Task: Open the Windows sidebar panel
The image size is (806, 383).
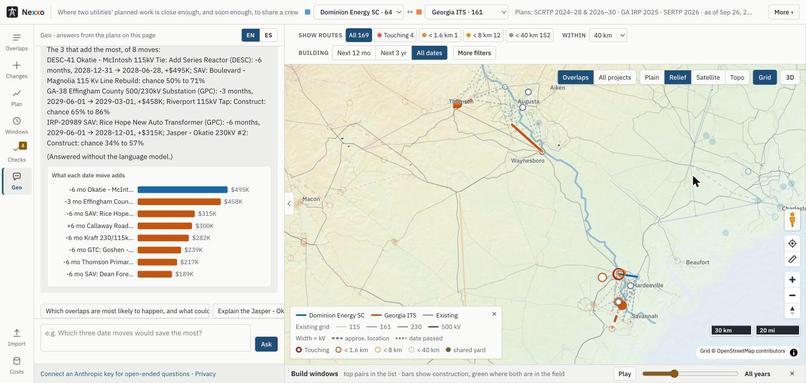Action: pos(16,125)
